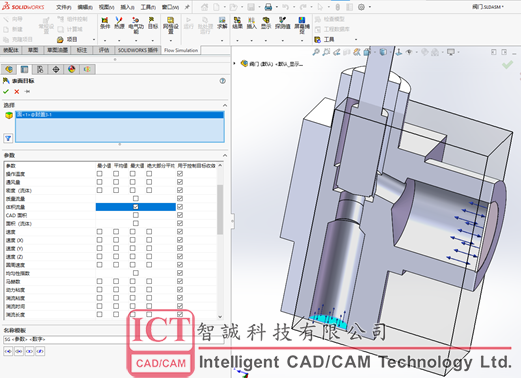Open the 文件 File menu

[x=64, y=7]
